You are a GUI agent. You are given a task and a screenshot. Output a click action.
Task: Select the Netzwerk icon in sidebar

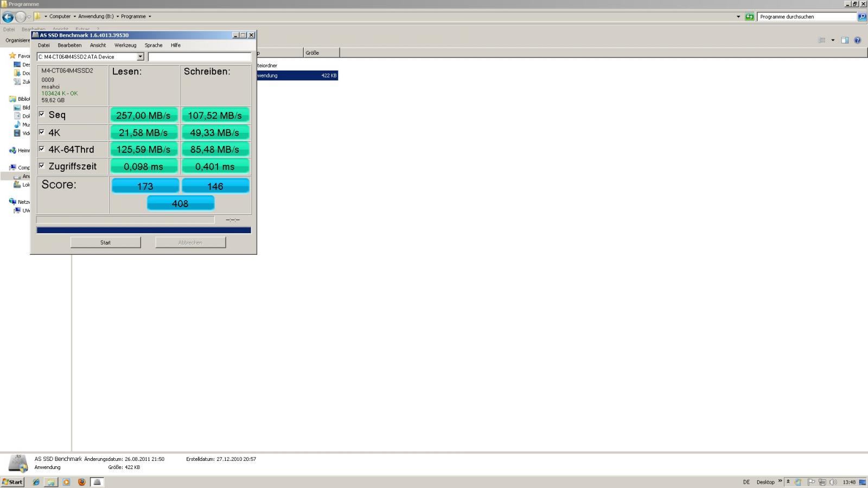point(12,202)
